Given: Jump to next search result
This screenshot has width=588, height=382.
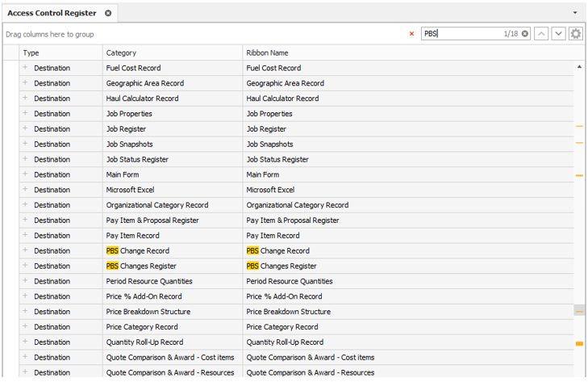Looking at the screenshot, I should (x=558, y=34).
